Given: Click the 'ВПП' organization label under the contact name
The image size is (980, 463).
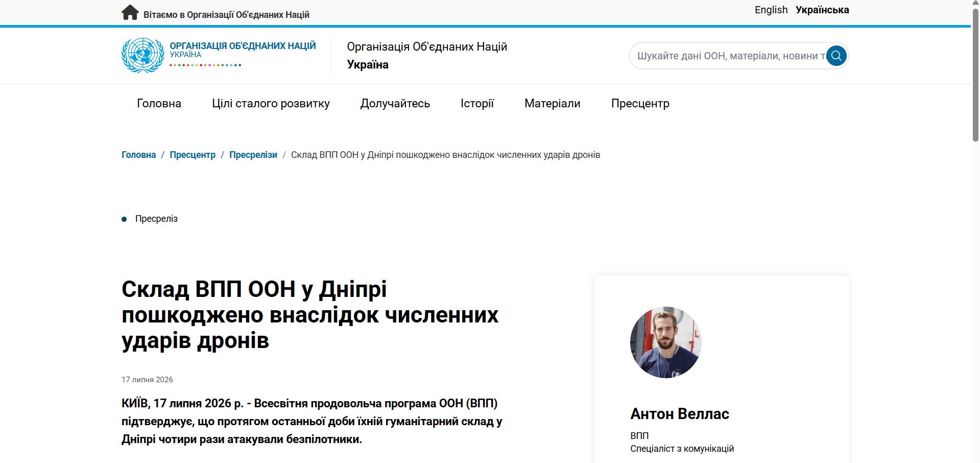Looking at the screenshot, I should pos(639,436).
